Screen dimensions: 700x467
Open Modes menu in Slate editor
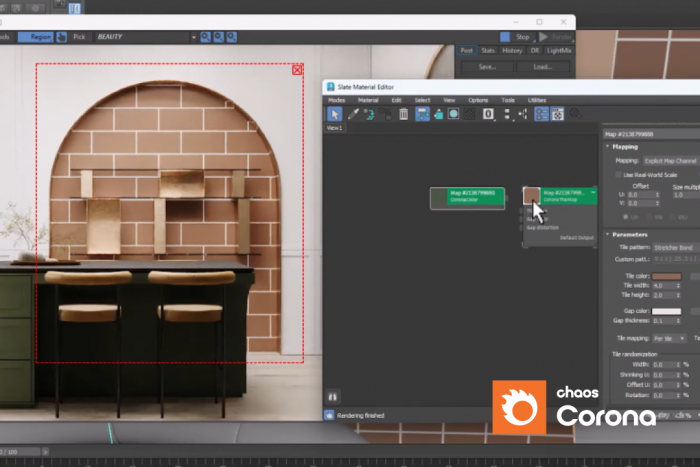pos(337,100)
